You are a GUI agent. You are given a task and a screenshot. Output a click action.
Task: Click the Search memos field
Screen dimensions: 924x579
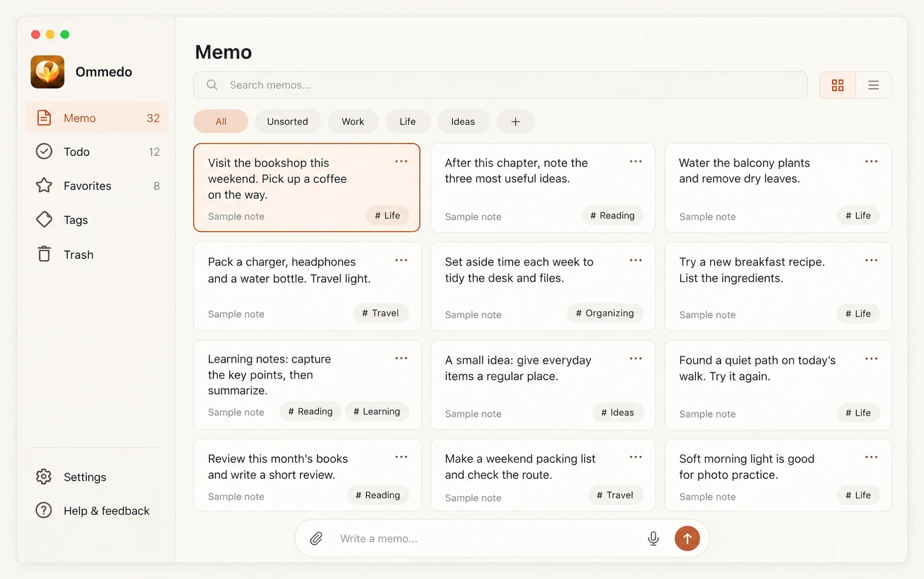pyautogui.click(x=501, y=85)
